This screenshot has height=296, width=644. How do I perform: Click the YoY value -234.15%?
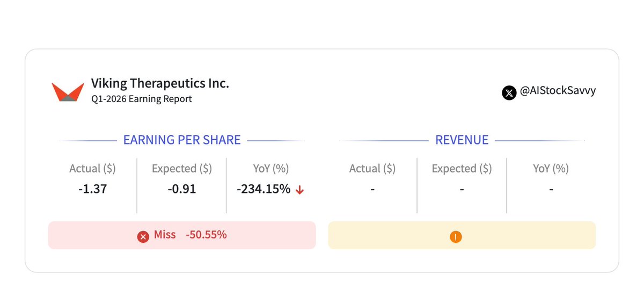tap(264, 189)
